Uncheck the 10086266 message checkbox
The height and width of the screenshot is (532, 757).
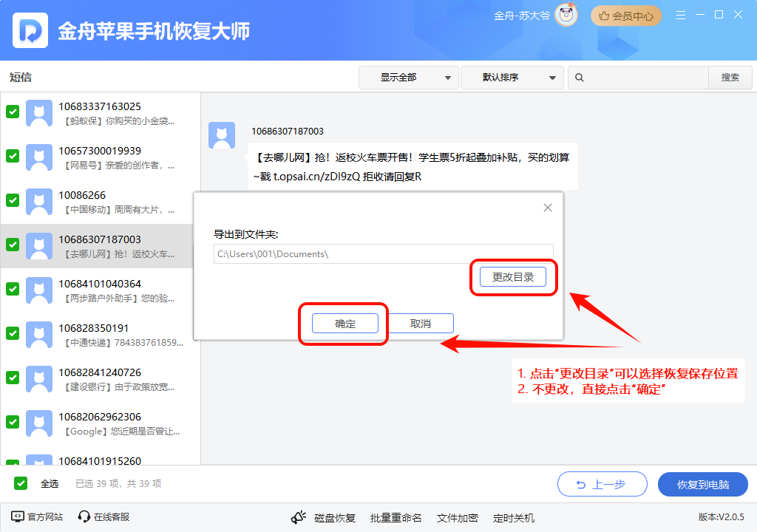13,200
